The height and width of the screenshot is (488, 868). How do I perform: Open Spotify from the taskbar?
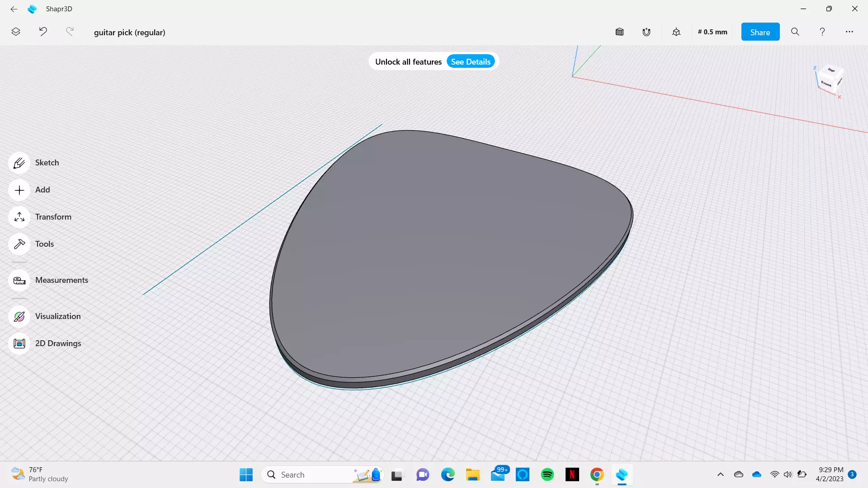pos(547,474)
